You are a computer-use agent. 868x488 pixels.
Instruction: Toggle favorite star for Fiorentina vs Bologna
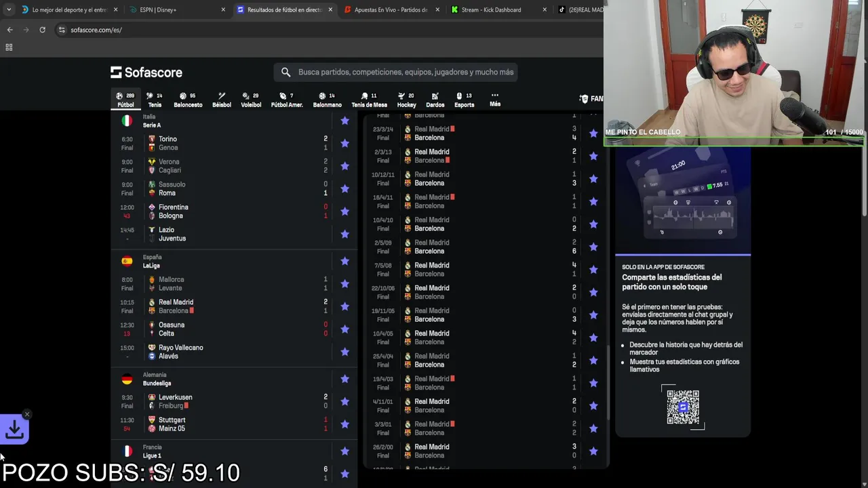(x=344, y=211)
